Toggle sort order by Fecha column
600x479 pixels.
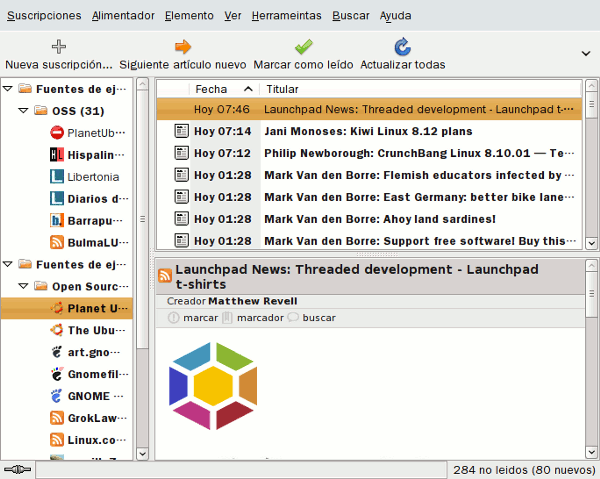pos(222,89)
